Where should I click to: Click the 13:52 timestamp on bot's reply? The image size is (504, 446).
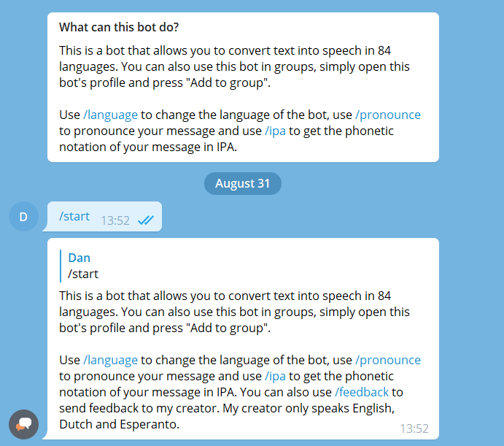414,428
